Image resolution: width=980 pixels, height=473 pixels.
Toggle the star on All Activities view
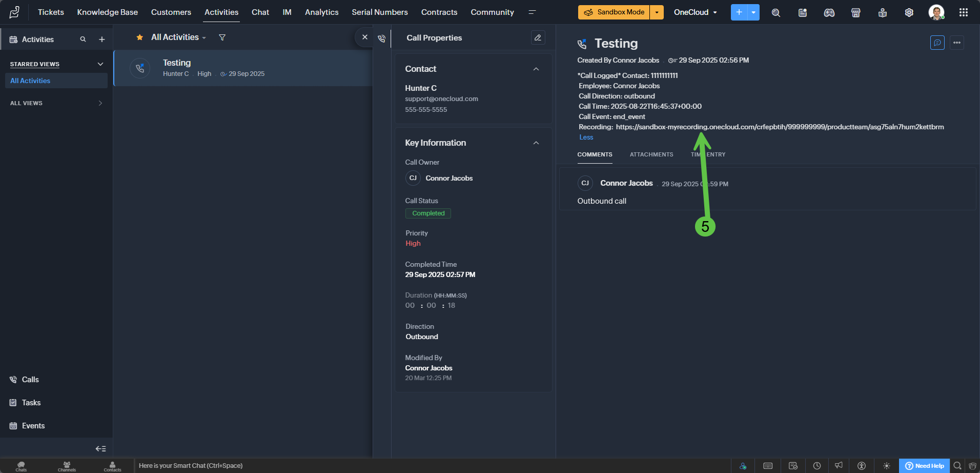point(139,37)
